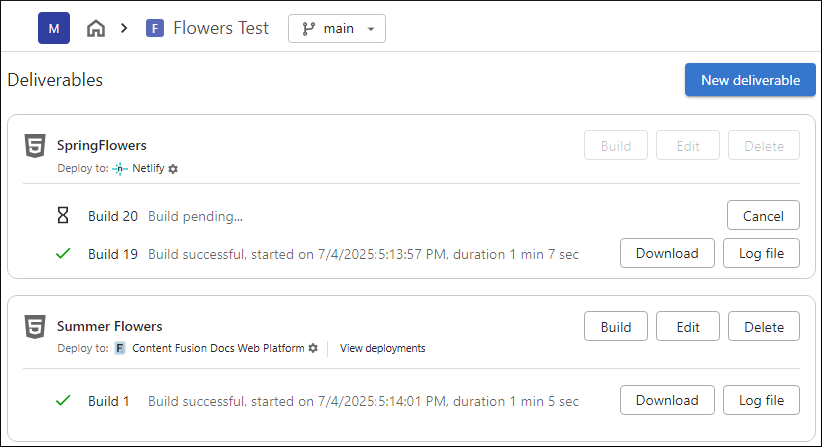Download the Summer Flowers Build 1
Screen dimensions: 822x447
[667, 400]
